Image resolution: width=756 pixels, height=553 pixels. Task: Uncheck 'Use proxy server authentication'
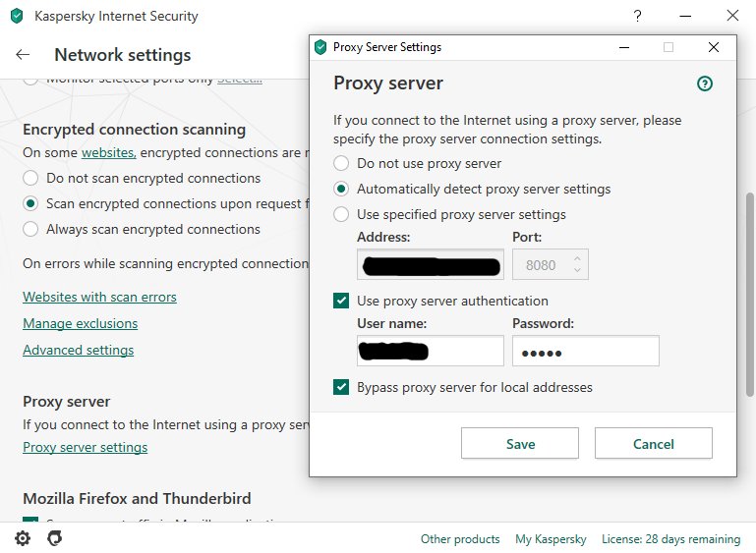341,301
